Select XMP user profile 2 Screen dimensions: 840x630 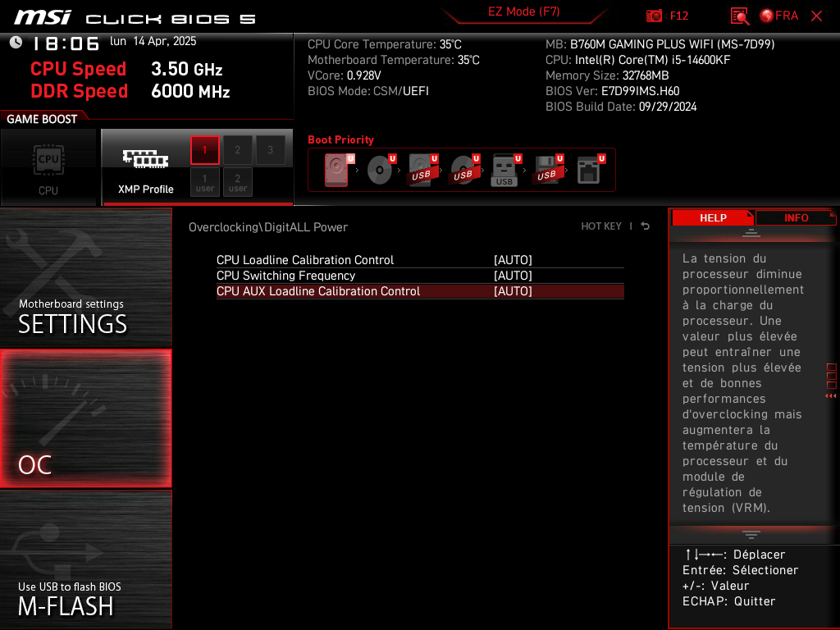coord(237,182)
